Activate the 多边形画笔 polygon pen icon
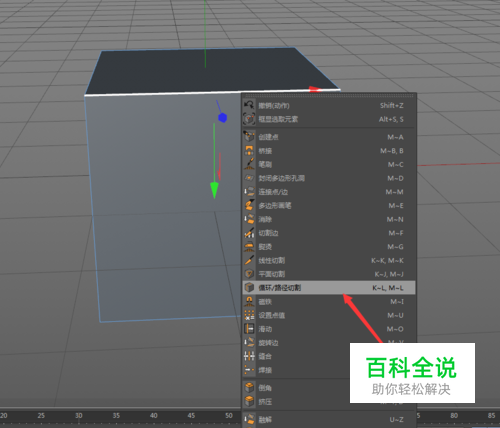500x428 pixels. tap(249, 205)
